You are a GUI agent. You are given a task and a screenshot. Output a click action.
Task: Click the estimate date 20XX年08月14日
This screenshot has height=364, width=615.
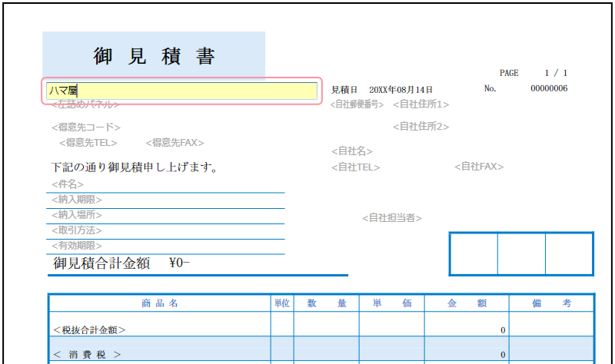tap(401, 90)
